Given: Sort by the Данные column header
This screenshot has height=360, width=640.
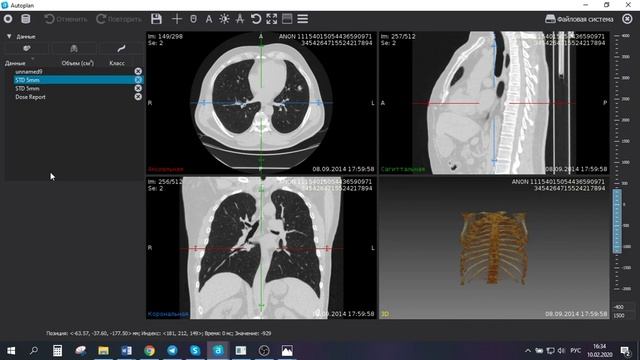Looking at the screenshot, I should click(15, 63).
